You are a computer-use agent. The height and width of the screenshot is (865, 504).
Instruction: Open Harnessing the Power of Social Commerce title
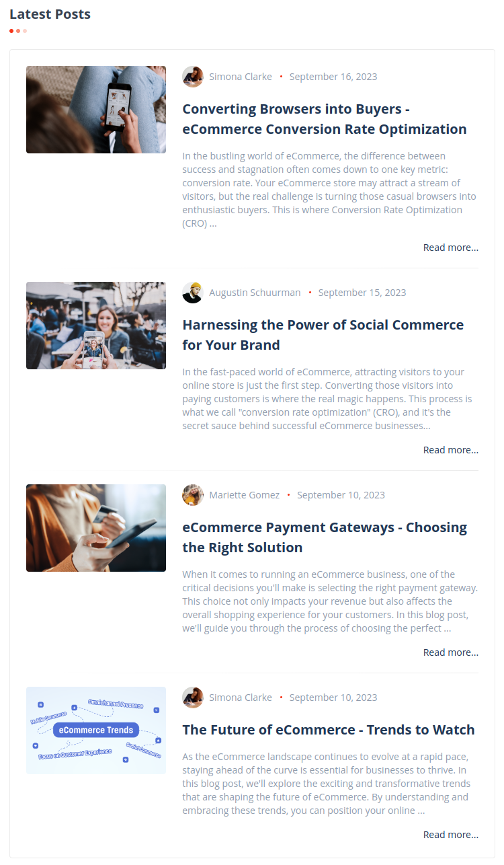pos(323,335)
